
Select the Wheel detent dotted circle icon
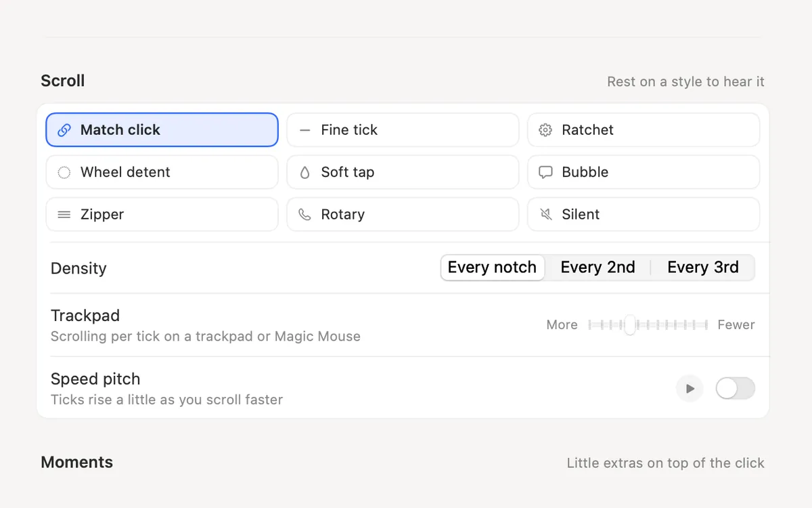click(64, 173)
